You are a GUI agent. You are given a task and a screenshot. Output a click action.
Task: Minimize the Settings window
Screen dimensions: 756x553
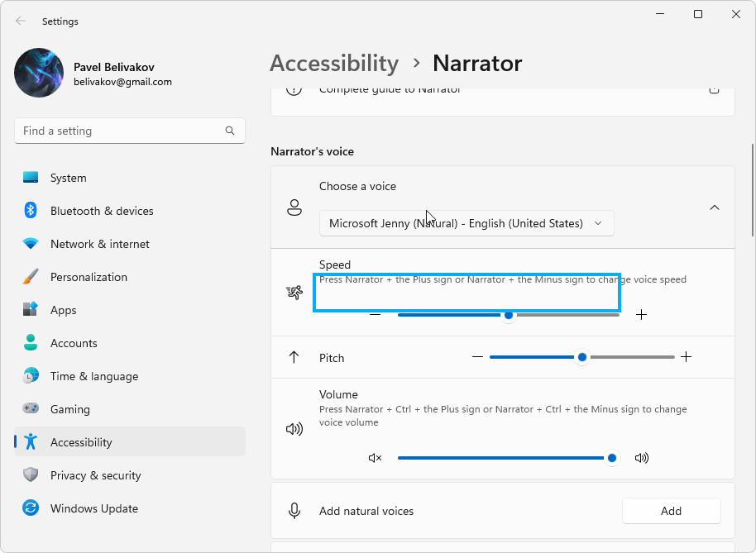pos(660,14)
